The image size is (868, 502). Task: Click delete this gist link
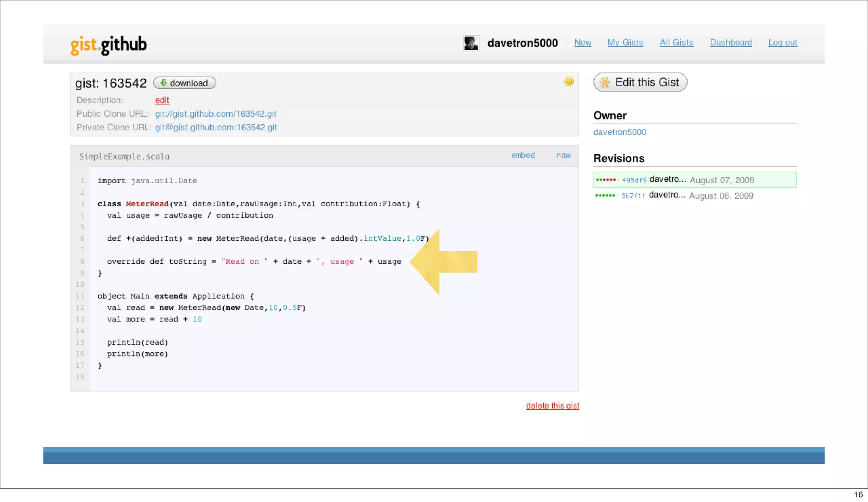(553, 406)
